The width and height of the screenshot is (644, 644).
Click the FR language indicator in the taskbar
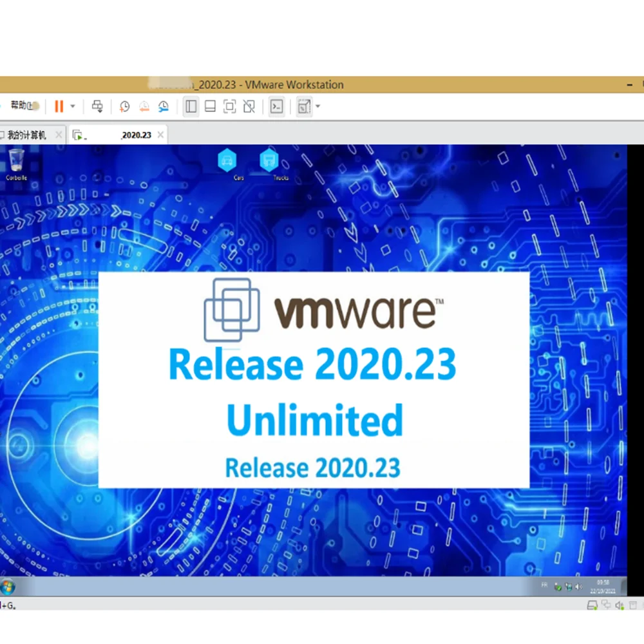(544, 585)
